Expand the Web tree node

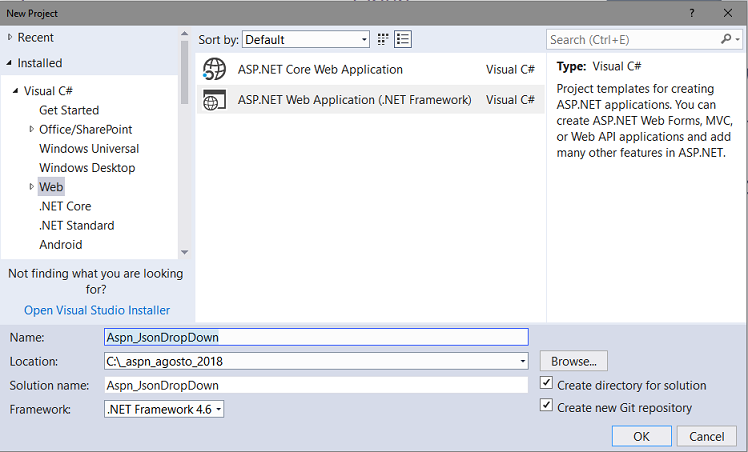(31, 186)
